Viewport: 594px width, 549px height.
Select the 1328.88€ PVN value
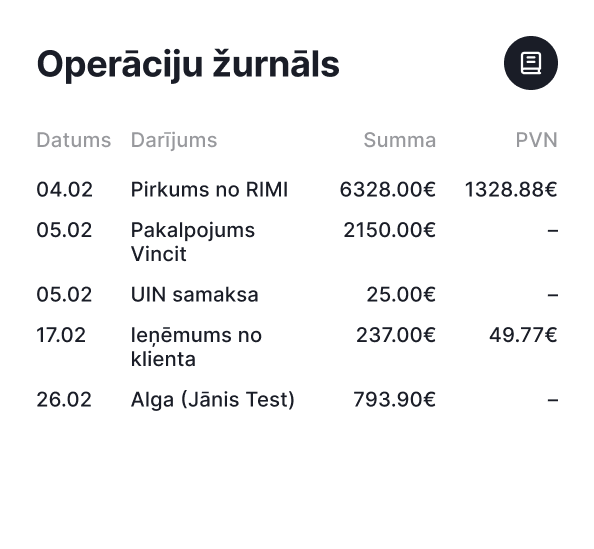pos(511,189)
